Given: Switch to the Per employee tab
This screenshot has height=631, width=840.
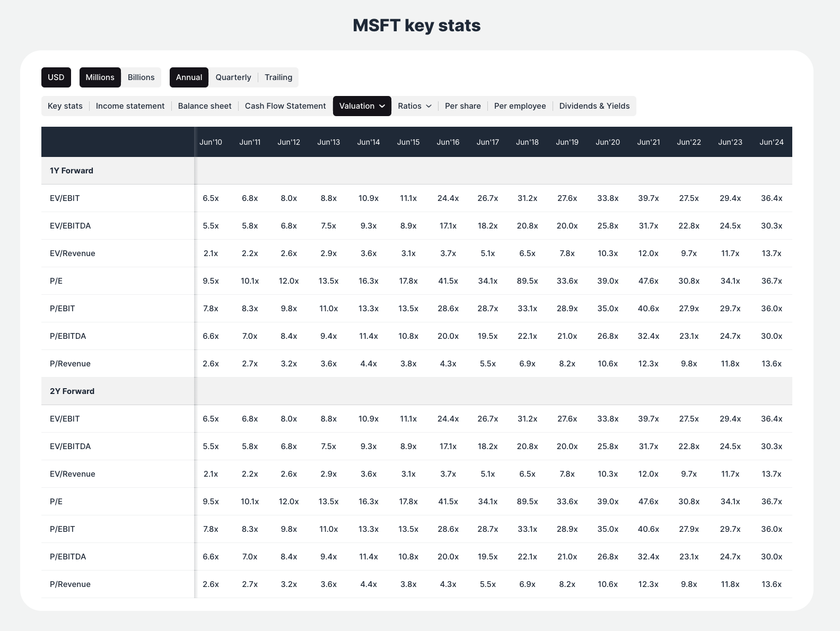Looking at the screenshot, I should (520, 106).
